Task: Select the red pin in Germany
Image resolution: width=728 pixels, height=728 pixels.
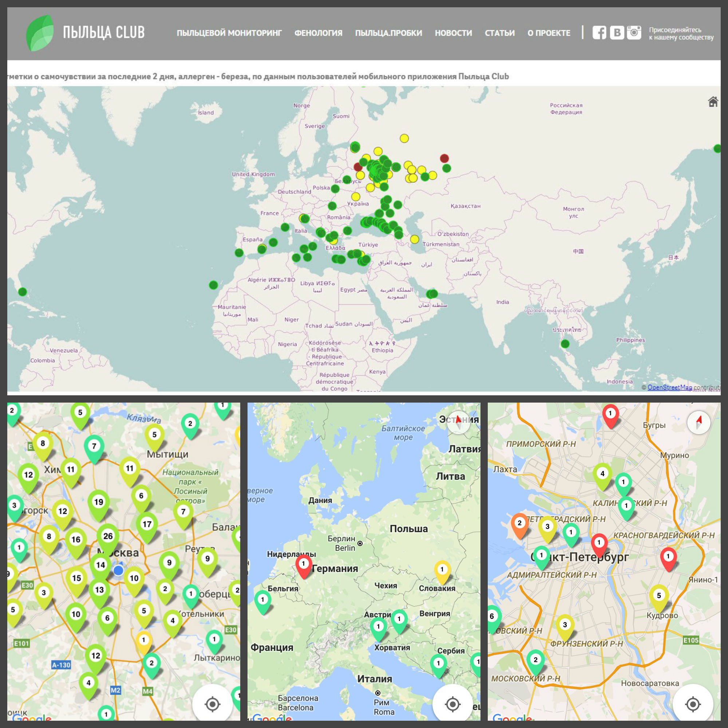Action: coord(303,565)
